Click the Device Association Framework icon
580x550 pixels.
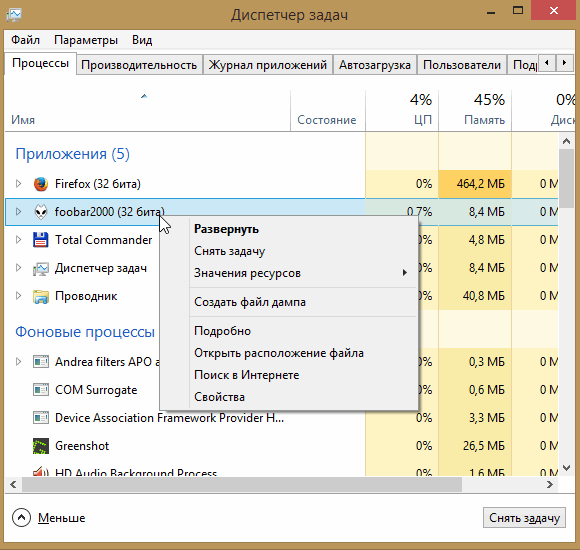41,418
